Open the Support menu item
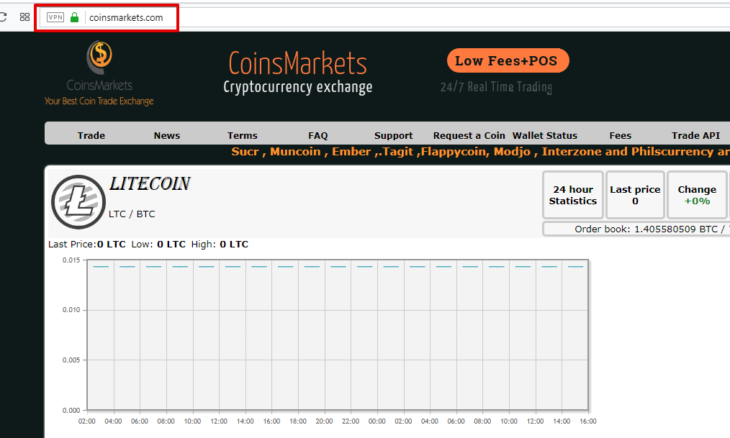 coord(393,135)
